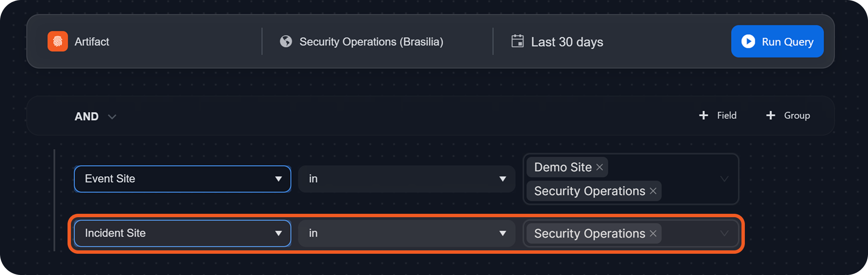Click the play icon in Run Query

click(748, 41)
